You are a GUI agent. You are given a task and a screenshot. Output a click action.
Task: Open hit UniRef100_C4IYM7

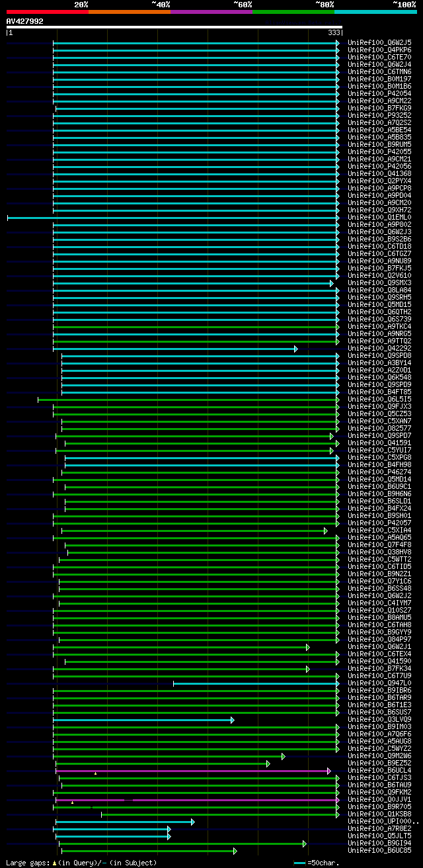(x=379, y=603)
